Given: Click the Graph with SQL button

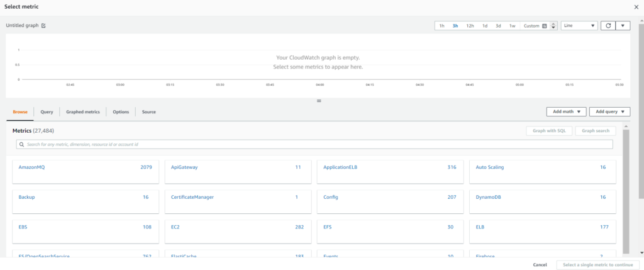Looking at the screenshot, I should click(x=549, y=131).
